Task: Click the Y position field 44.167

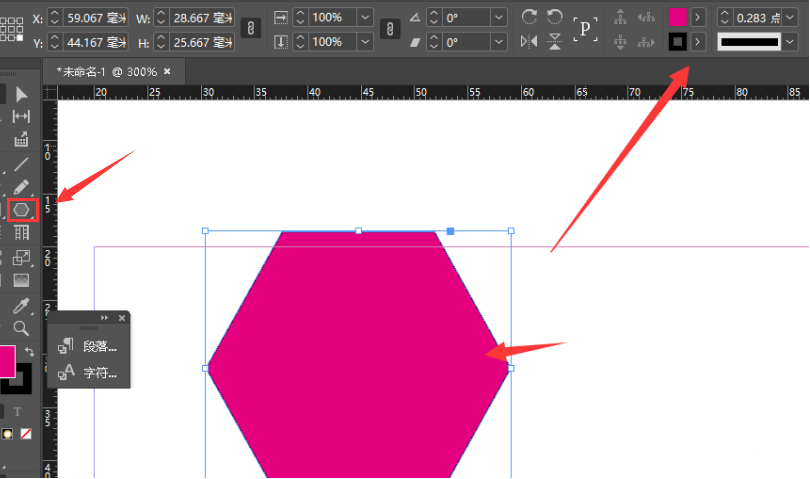Action: [x=96, y=42]
